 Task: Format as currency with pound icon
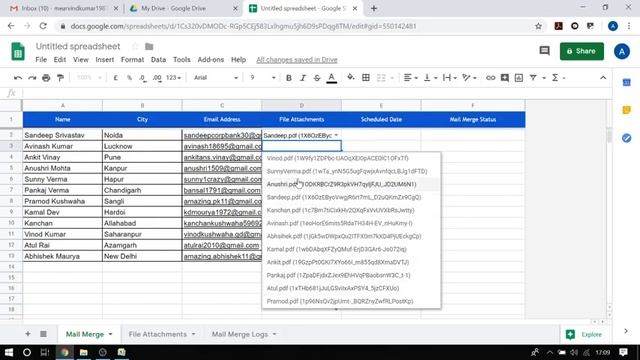coord(116,78)
